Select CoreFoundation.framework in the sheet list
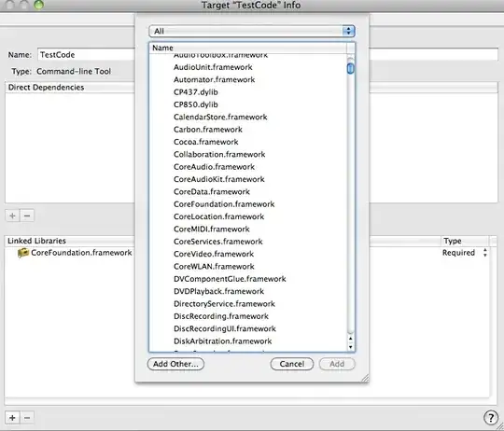Image resolution: width=504 pixels, height=431 pixels. coord(224,204)
